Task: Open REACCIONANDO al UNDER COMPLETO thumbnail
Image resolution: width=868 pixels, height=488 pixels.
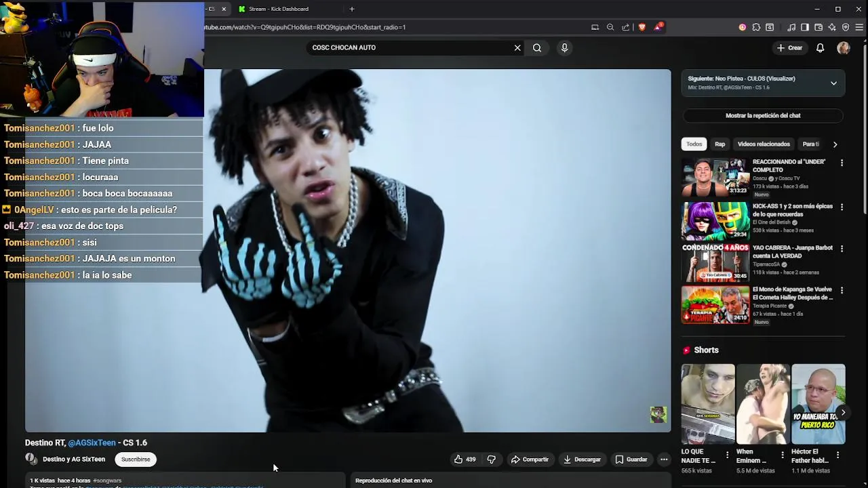Action: tap(715, 178)
